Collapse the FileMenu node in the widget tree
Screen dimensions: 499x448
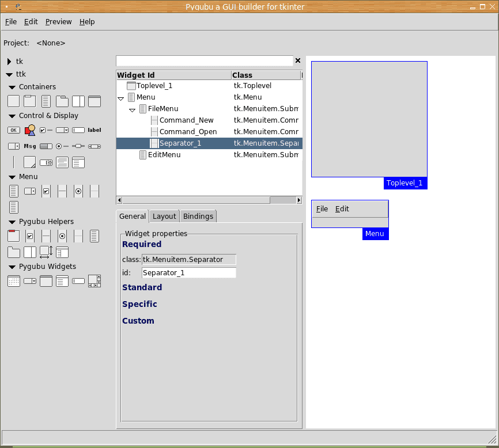132,109
